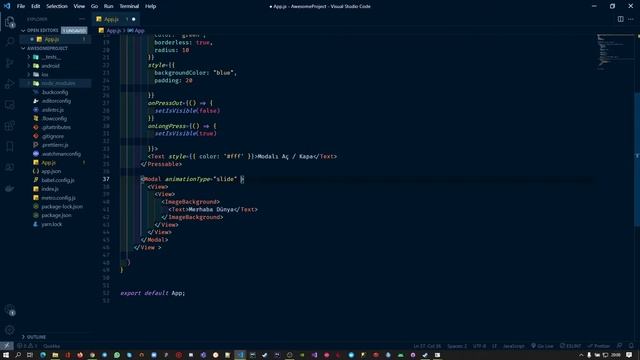Open .buckconfig file

pos(55,92)
